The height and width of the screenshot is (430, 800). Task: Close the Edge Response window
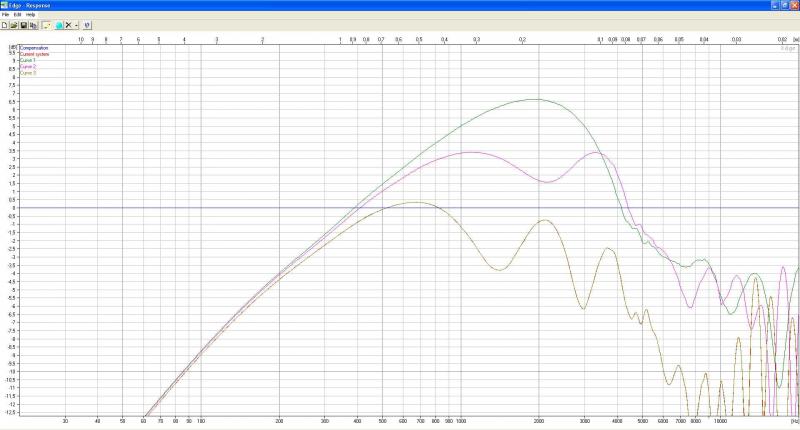[x=794, y=5]
